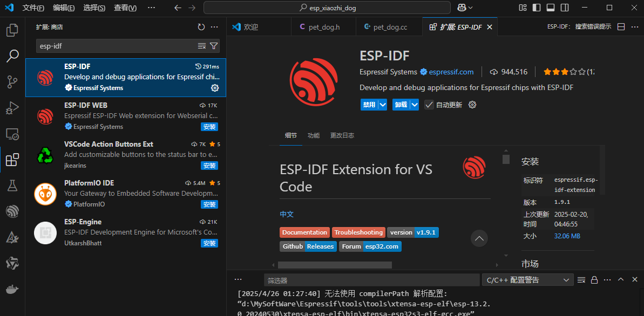Open the espressif.com publisher link
Image resolution: width=644 pixels, height=316 pixels.
451,72
